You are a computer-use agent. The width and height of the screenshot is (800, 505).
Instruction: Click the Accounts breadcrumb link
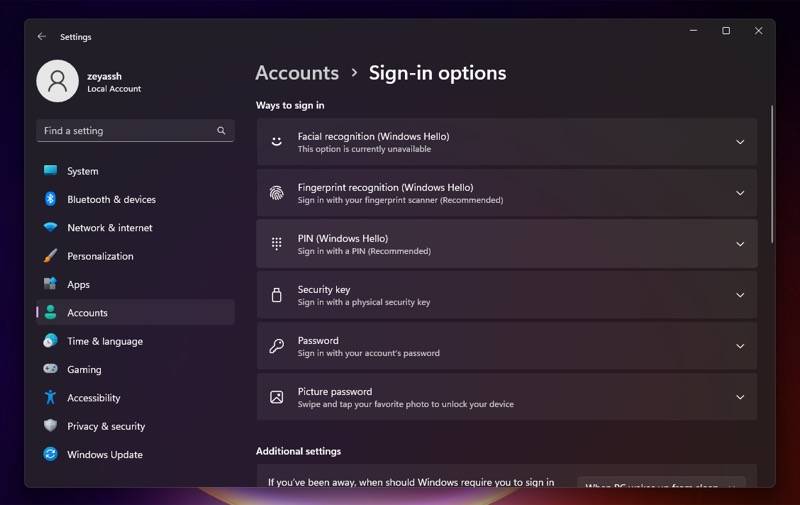tap(297, 73)
